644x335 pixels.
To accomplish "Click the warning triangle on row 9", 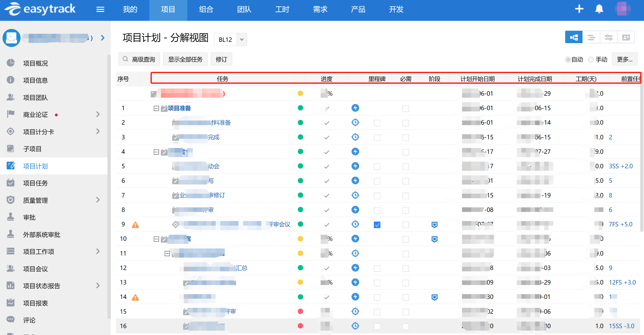I will coord(135,225).
